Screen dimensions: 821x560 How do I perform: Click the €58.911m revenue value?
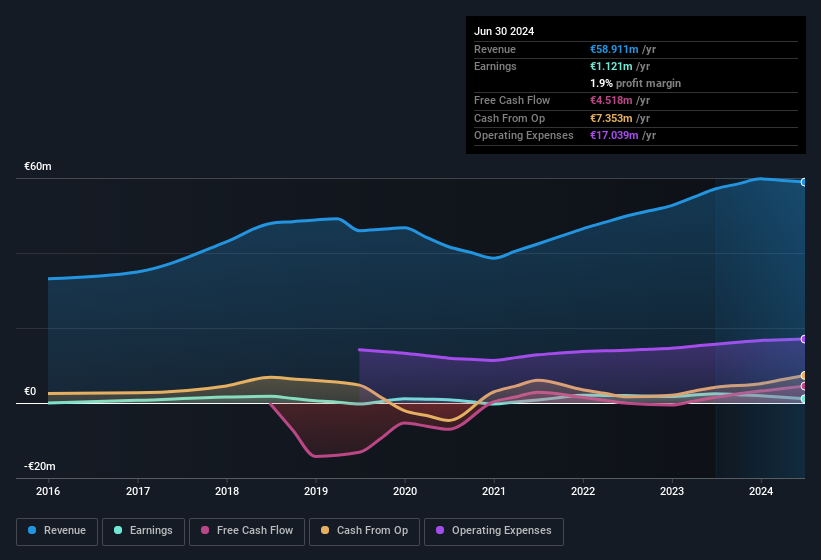coord(614,49)
